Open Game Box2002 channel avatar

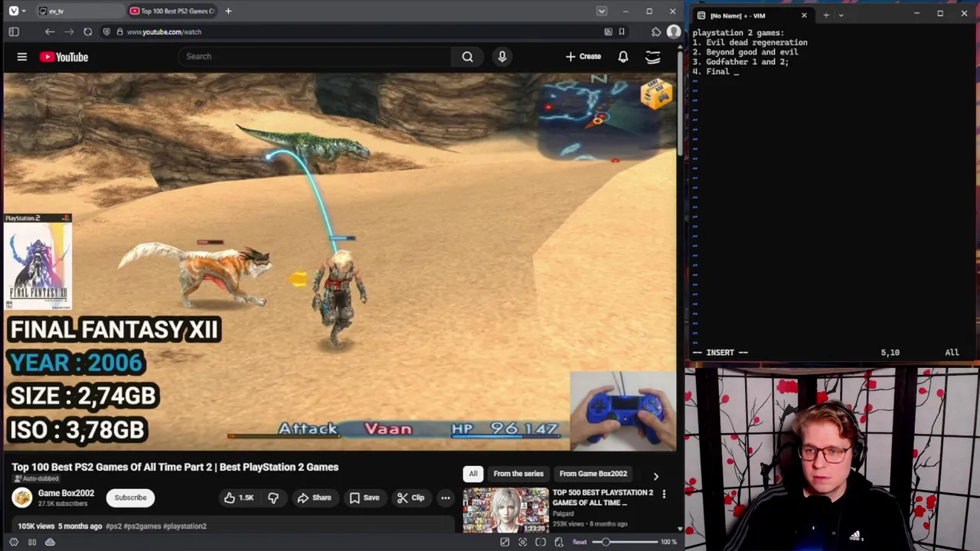[x=22, y=497]
